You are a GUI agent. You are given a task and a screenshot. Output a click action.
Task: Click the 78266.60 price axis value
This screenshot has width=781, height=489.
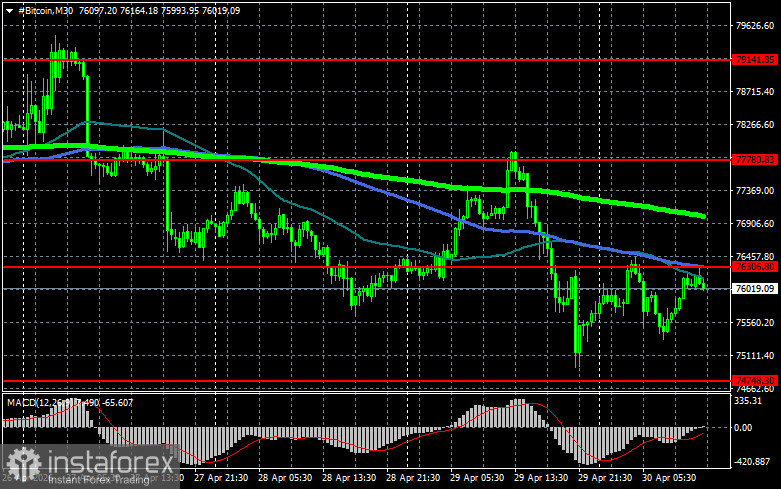click(x=755, y=124)
